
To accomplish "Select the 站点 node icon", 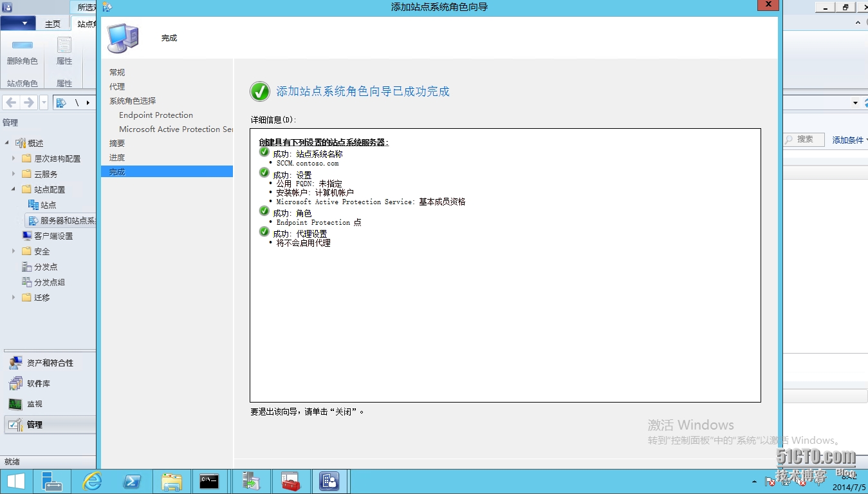I will (33, 205).
